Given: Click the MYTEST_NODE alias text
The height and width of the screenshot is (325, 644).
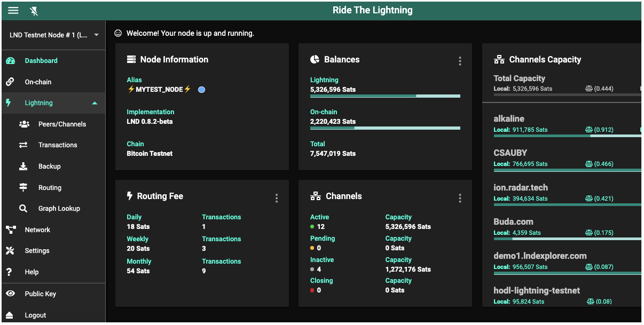Looking at the screenshot, I should tap(159, 90).
